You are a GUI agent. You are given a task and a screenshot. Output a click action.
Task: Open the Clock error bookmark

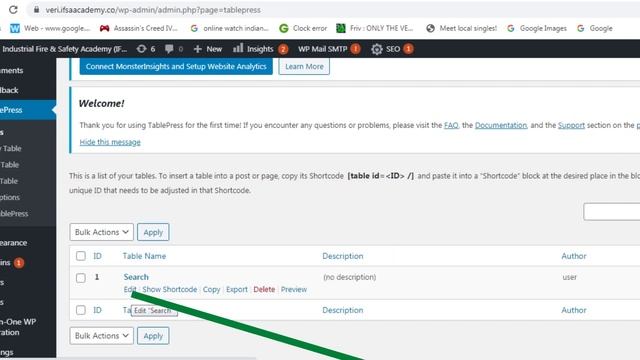point(303,28)
